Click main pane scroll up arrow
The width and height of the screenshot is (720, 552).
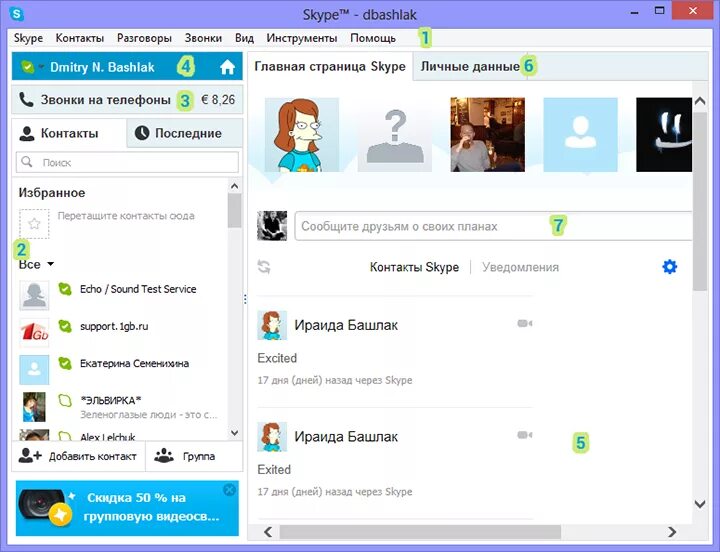click(x=700, y=101)
